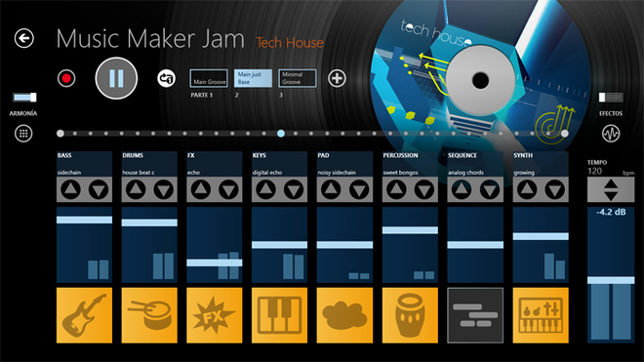
Task: Enable the muted Sequence instrument tile
Action: tap(475, 315)
